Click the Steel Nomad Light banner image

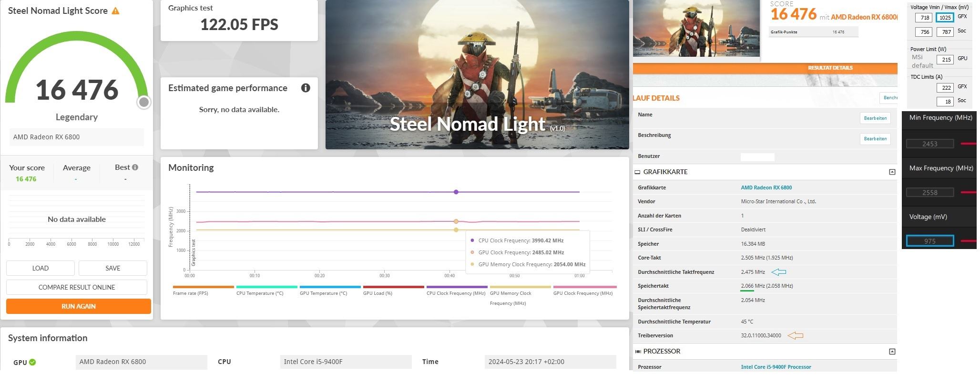tap(477, 74)
